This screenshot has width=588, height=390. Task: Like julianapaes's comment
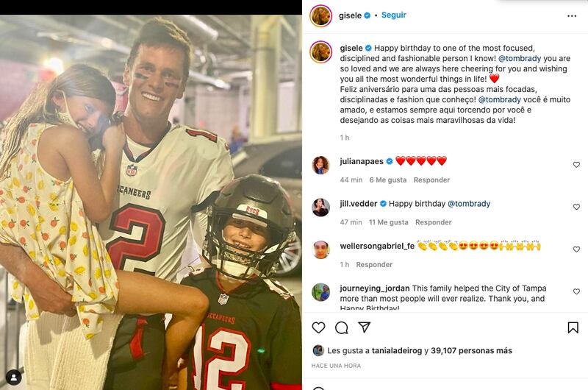coord(576,165)
